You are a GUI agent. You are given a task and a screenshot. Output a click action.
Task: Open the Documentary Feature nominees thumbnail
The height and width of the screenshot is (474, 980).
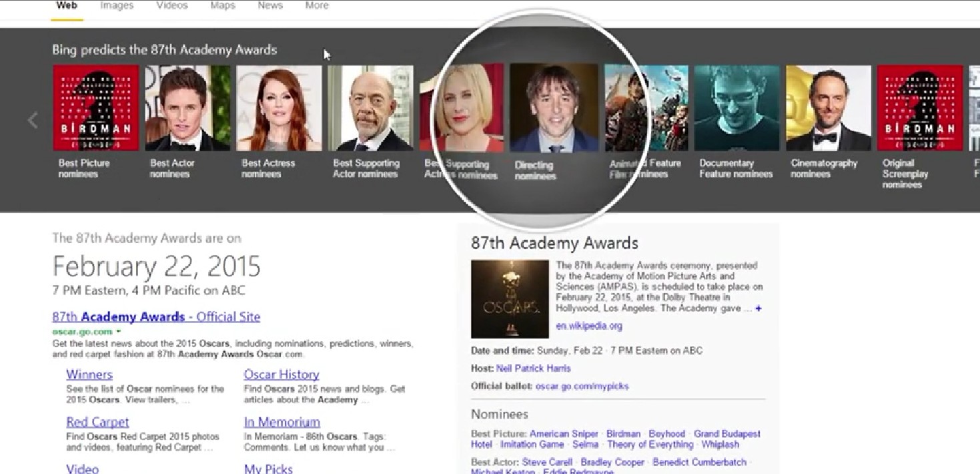tap(737, 107)
